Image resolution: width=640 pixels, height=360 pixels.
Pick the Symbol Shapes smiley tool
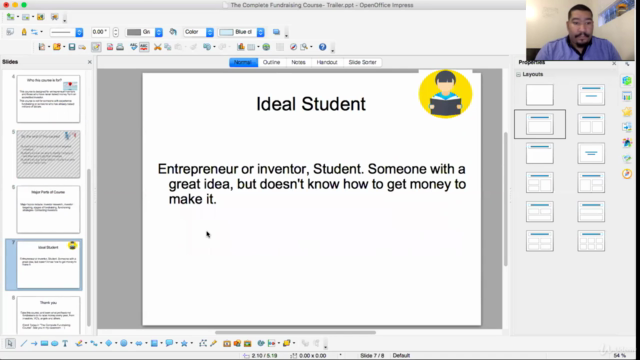pos(124,344)
